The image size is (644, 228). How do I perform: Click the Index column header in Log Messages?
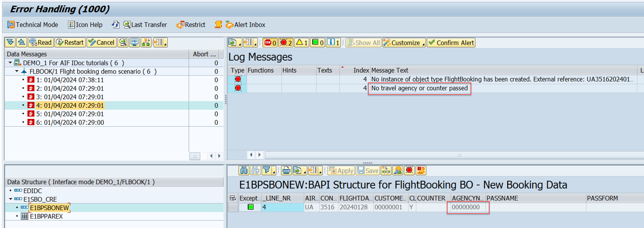(x=355, y=70)
